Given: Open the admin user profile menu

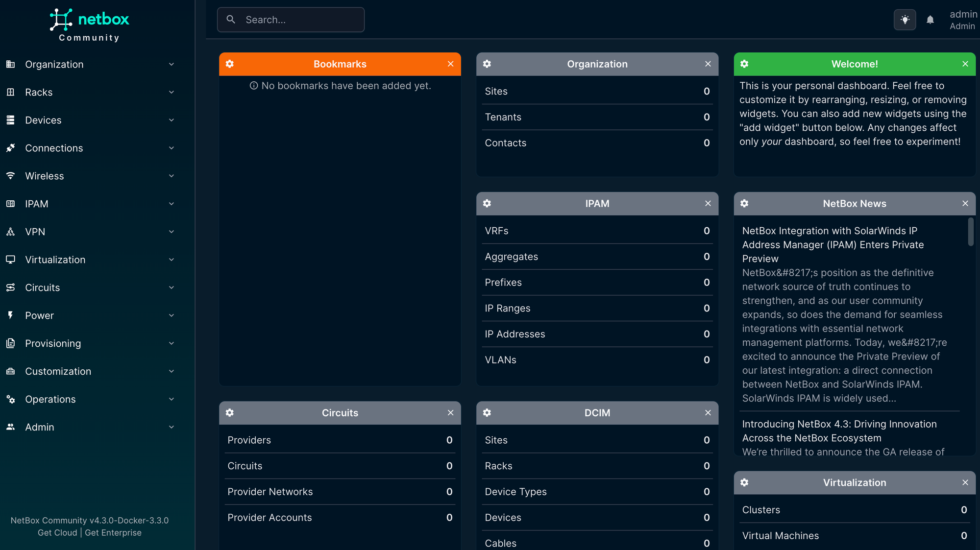Looking at the screenshot, I should [x=963, y=20].
